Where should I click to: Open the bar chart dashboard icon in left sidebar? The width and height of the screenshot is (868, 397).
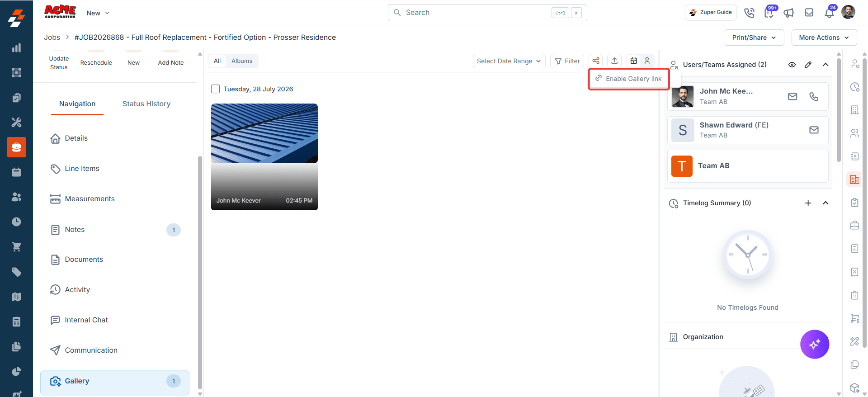click(16, 47)
